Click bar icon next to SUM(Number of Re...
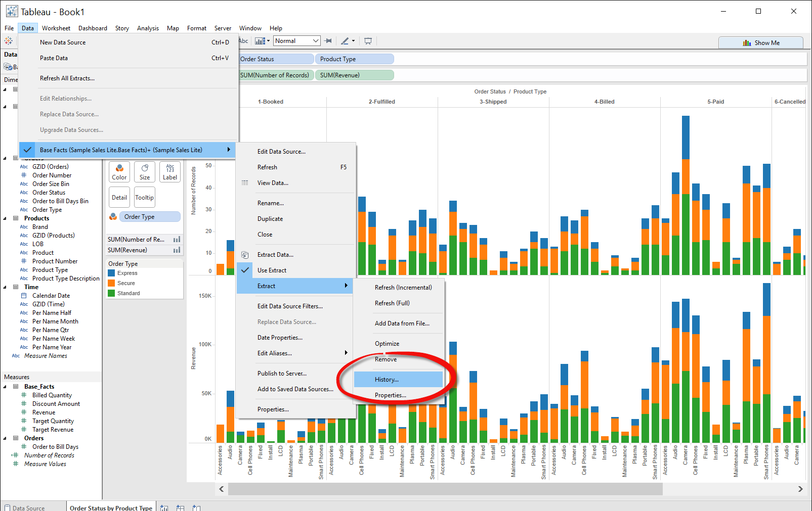Screen dimensions: 812x511 [177, 240]
